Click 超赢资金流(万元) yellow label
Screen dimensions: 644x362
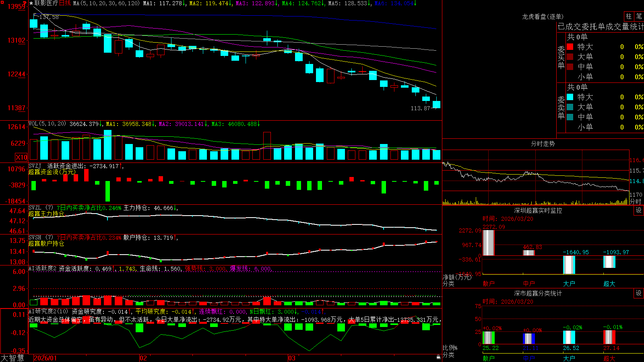point(52,172)
